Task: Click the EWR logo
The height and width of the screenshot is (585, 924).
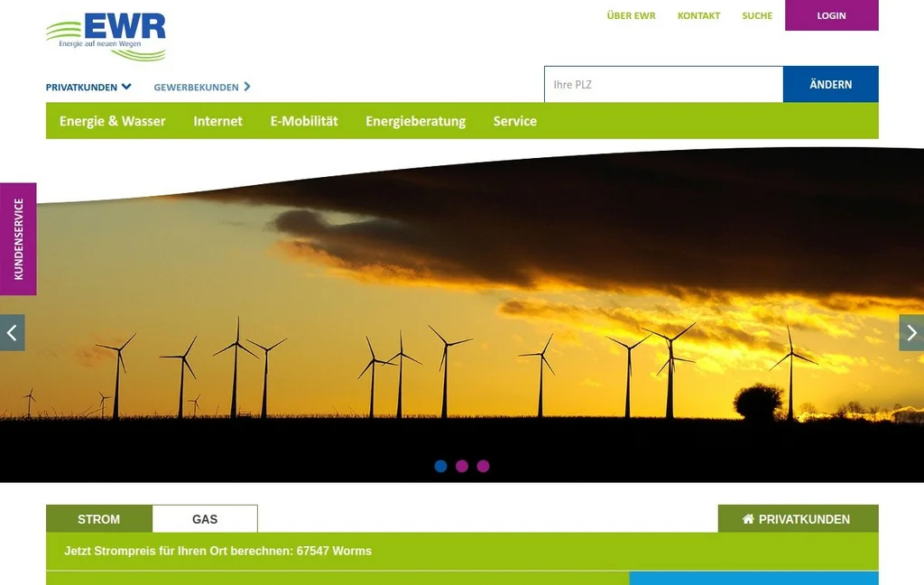Action: tap(106, 31)
